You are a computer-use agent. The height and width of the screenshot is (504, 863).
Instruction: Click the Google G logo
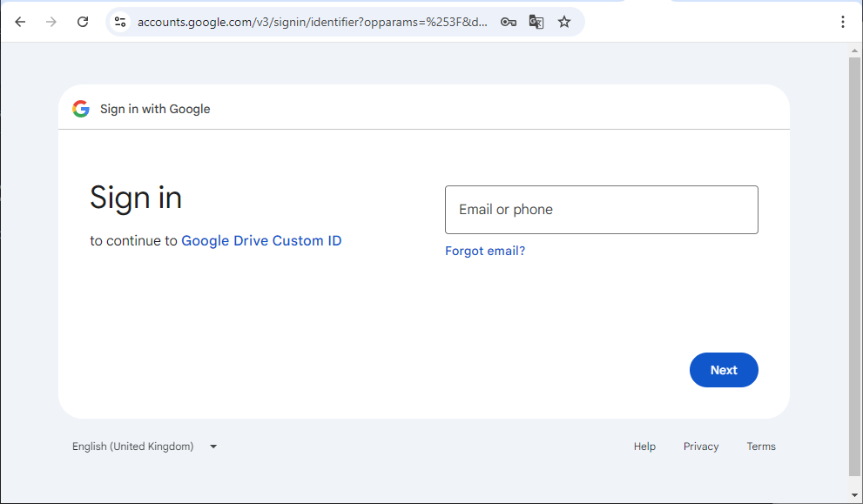pyautogui.click(x=81, y=109)
